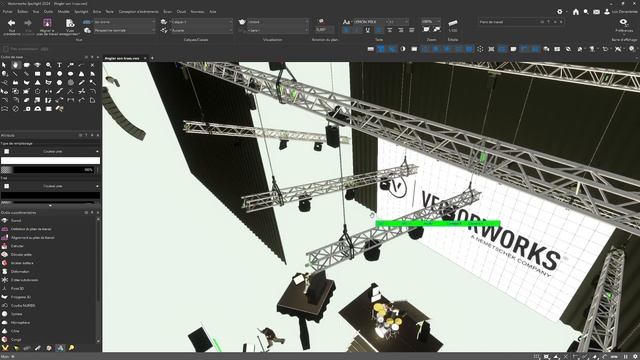
Task: Open the Édition menu
Action: pyautogui.click(x=22, y=12)
